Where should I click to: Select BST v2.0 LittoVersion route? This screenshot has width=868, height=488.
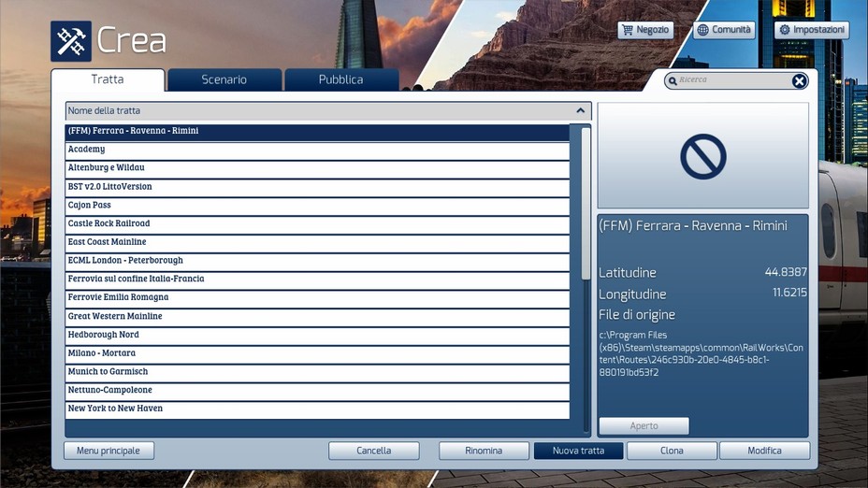[317, 187]
